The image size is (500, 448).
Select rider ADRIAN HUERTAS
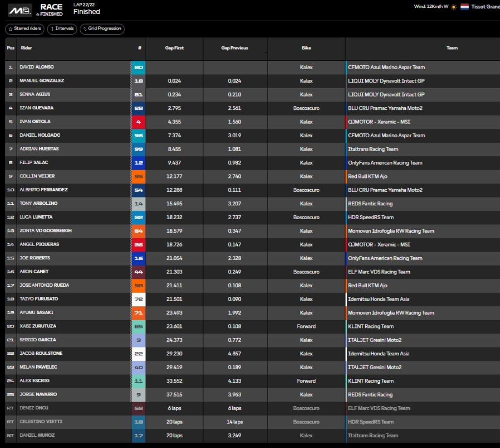(x=39, y=149)
